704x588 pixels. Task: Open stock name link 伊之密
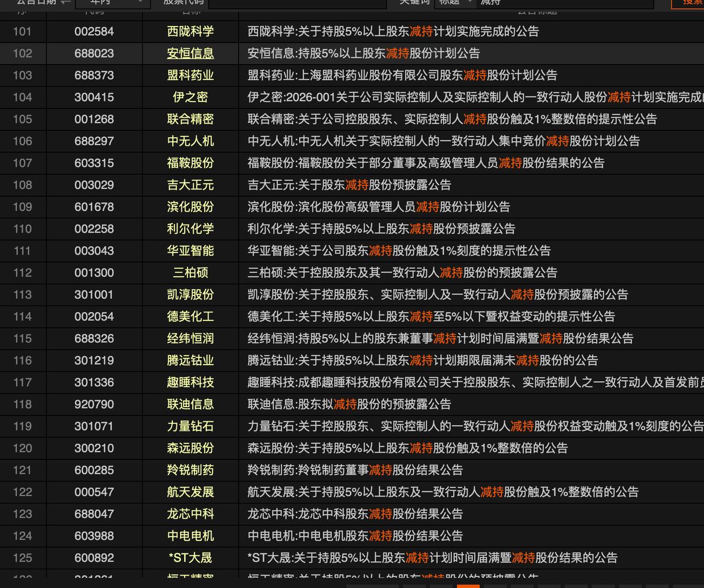tap(190, 98)
